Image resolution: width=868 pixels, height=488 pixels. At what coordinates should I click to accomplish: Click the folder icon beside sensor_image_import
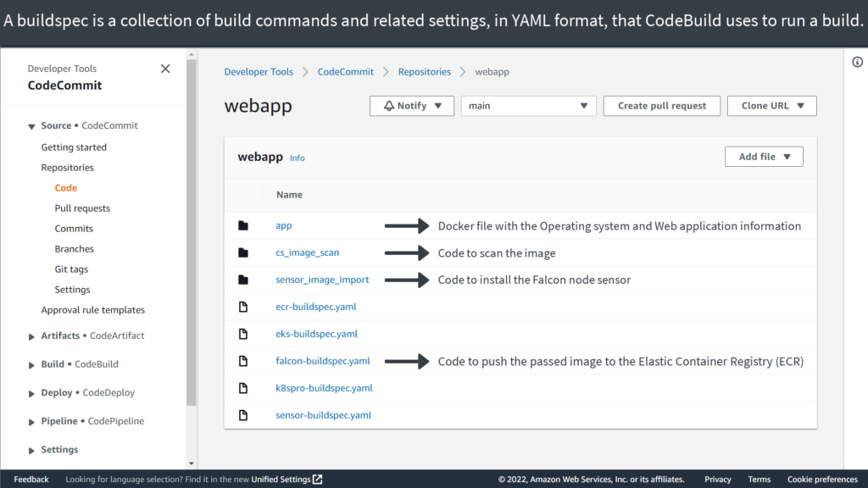(x=243, y=280)
